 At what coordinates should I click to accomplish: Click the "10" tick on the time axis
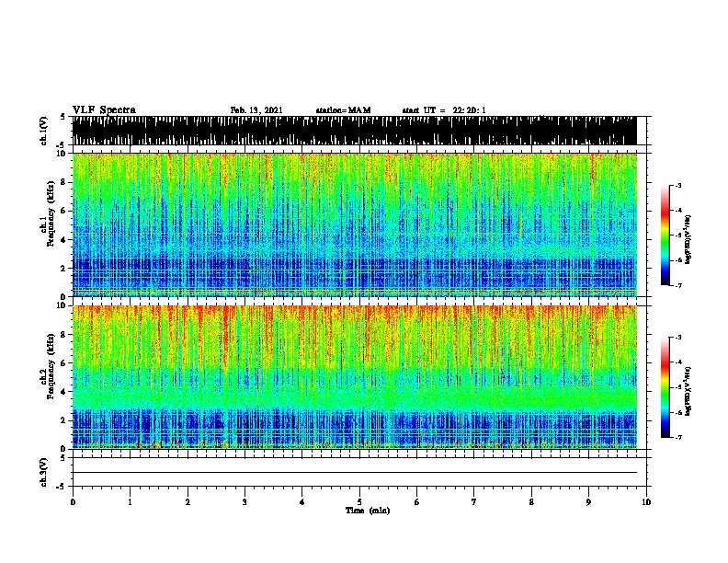(646, 502)
